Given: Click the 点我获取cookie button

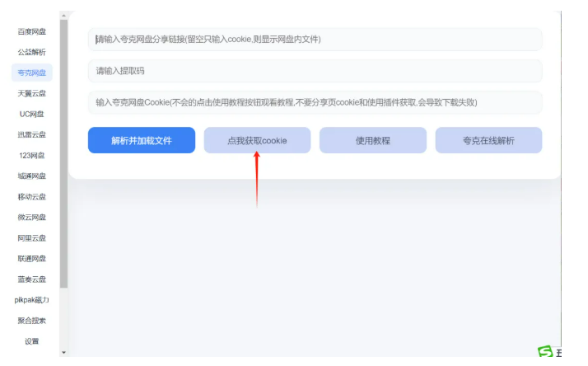Looking at the screenshot, I should tap(257, 140).
